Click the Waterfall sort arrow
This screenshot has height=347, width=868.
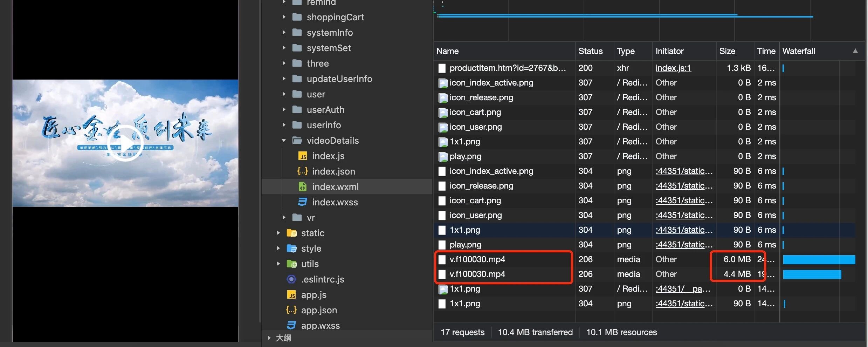pyautogui.click(x=855, y=51)
